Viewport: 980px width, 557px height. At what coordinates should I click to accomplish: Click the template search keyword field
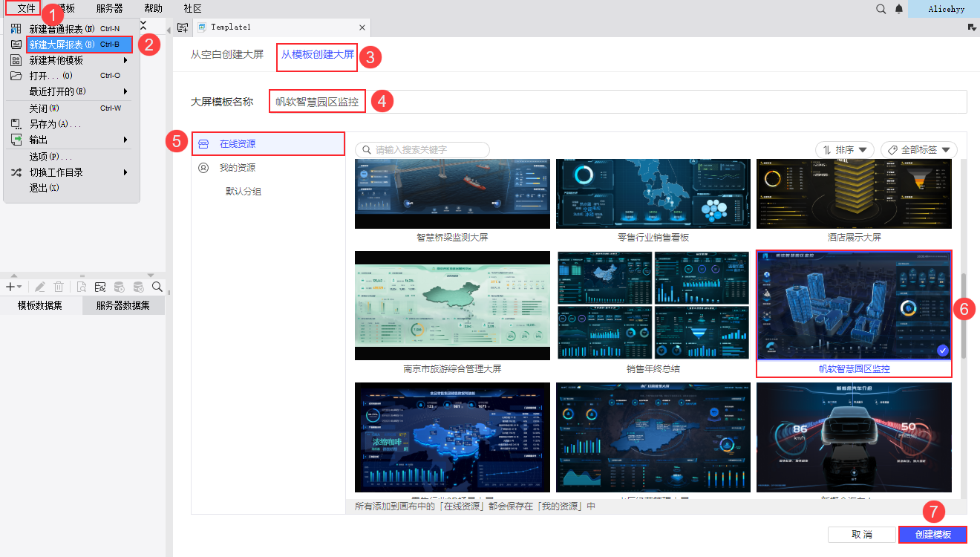423,150
